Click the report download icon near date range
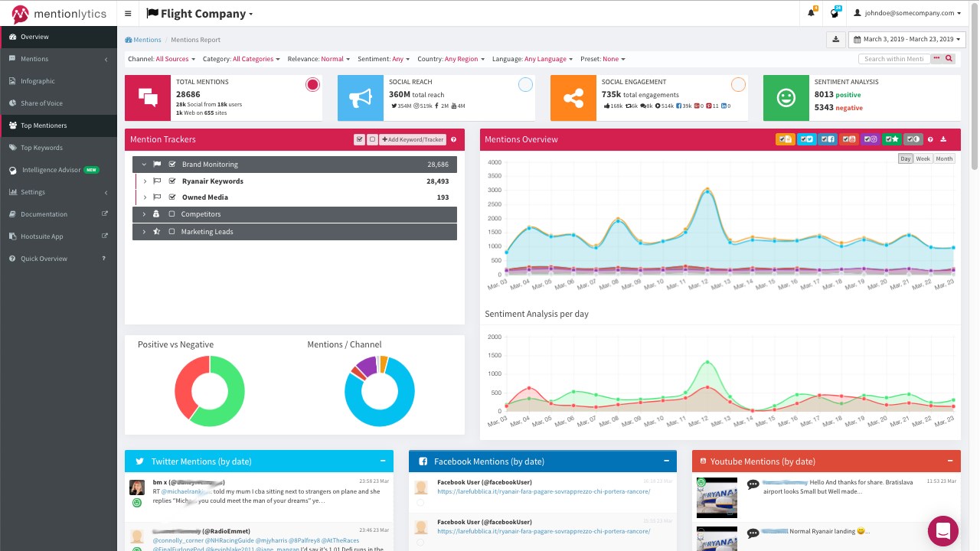Viewport: 980px width, 551px height. [x=835, y=39]
